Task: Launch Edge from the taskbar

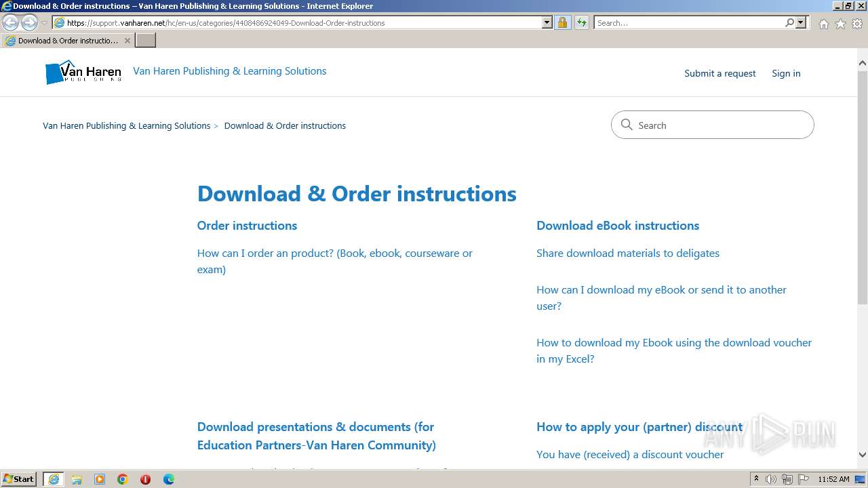Action: (x=169, y=479)
